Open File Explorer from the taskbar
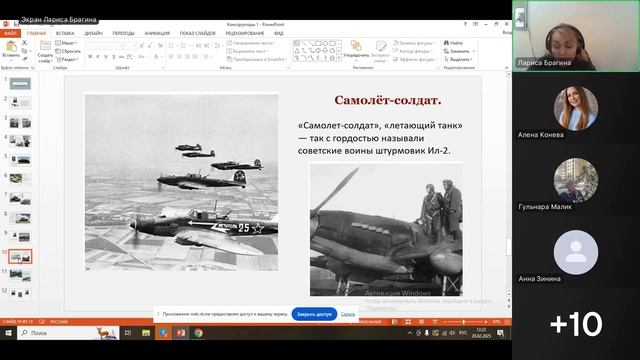This screenshot has width=640, height=360. click(146, 333)
